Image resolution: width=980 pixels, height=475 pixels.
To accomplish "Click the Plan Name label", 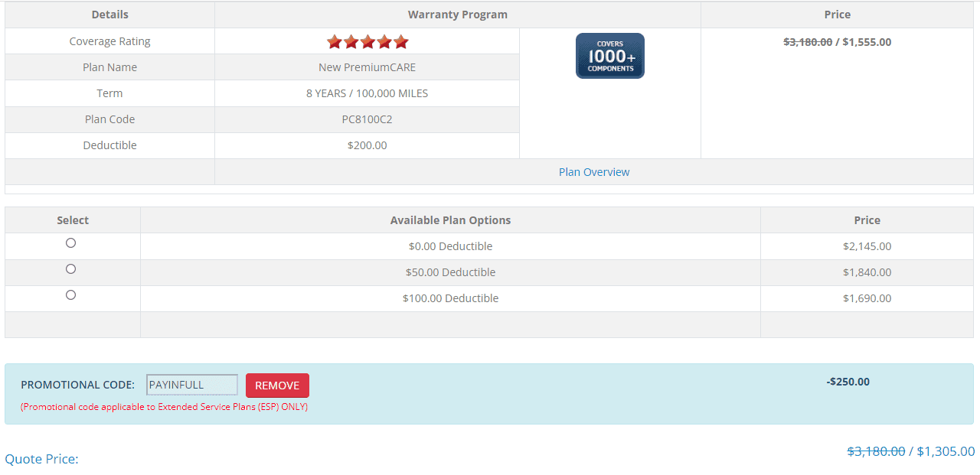I will 109,67.
